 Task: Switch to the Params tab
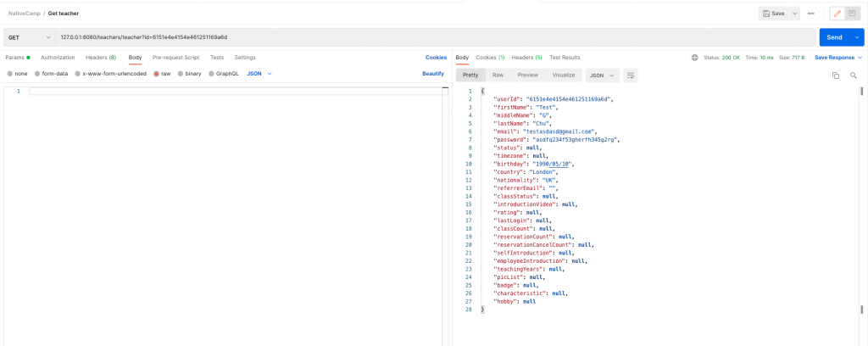pos(17,58)
